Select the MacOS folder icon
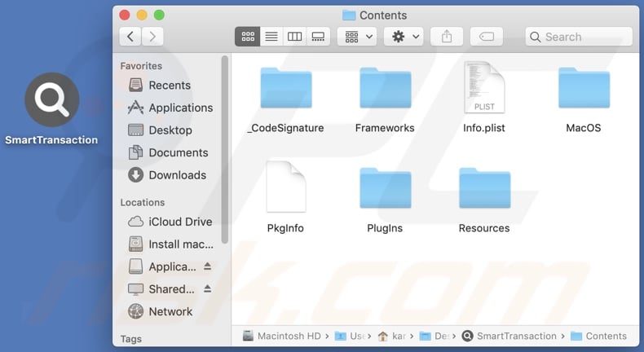The width and height of the screenshot is (644, 352). [x=584, y=87]
